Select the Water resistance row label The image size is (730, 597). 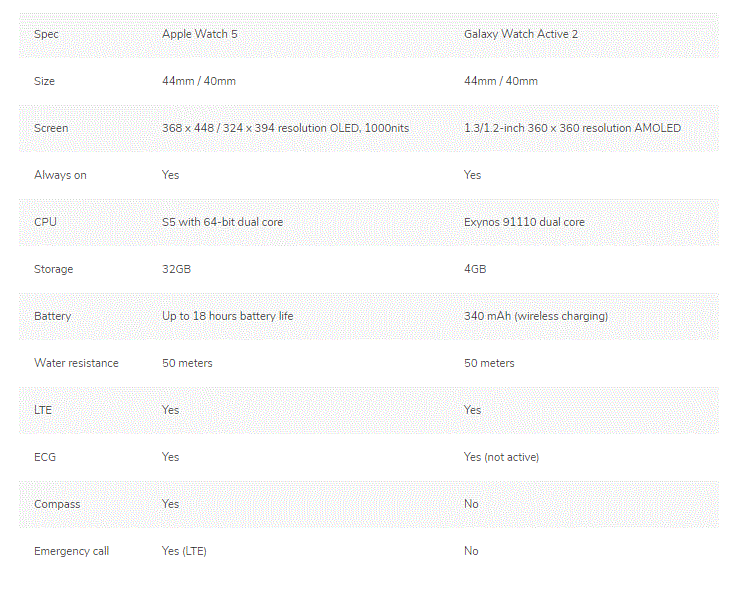click(x=76, y=363)
